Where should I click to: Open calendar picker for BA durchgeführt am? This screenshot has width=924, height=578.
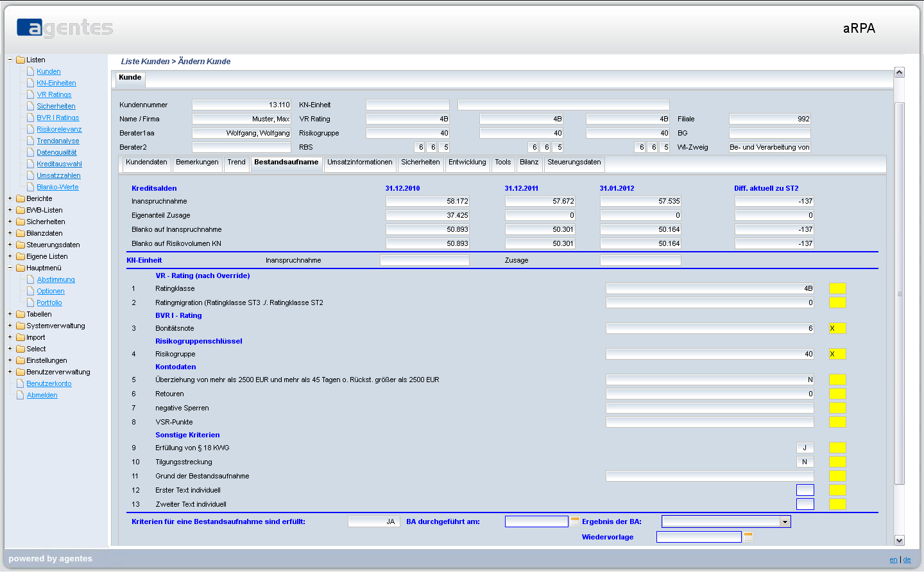(x=575, y=521)
